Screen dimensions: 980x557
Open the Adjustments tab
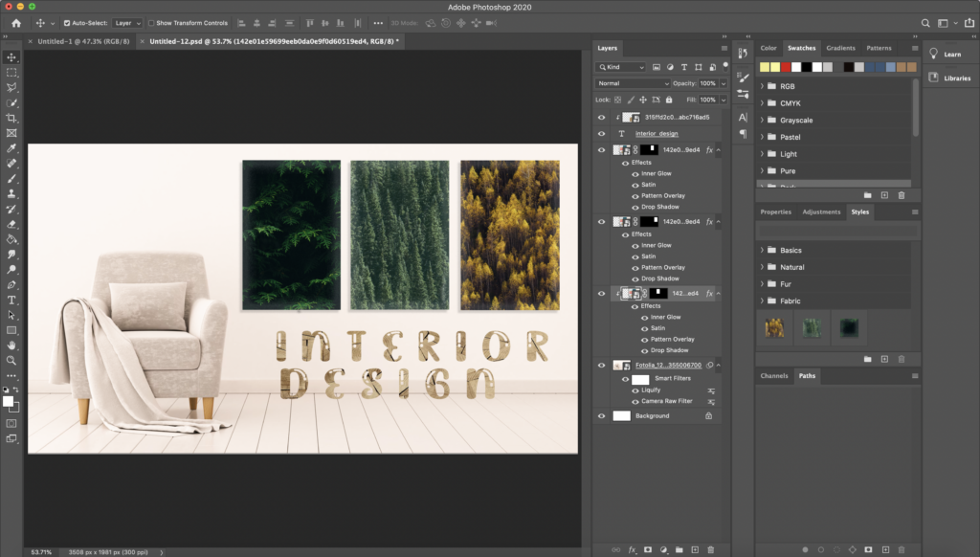coord(821,212)
